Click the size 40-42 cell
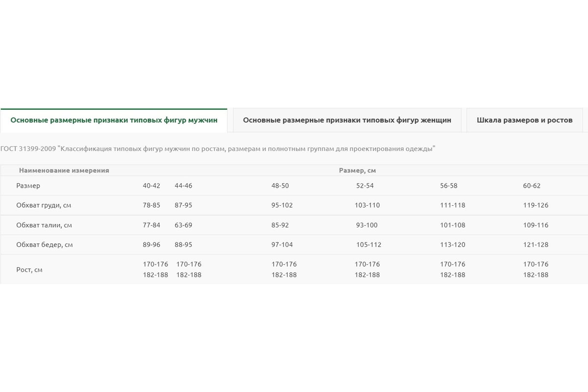This screenshot has height=392, width=588. 151,186
